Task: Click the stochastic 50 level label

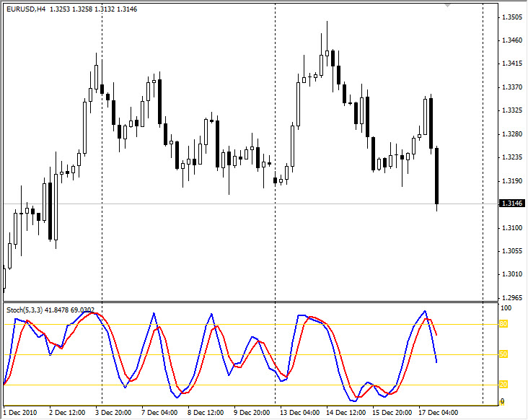Action: [x=503, y=354]
